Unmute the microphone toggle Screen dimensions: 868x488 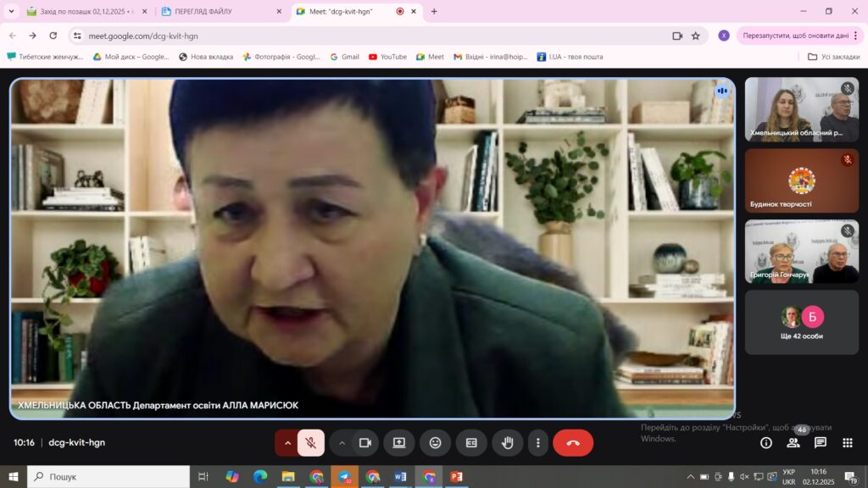tap(311, 442)
